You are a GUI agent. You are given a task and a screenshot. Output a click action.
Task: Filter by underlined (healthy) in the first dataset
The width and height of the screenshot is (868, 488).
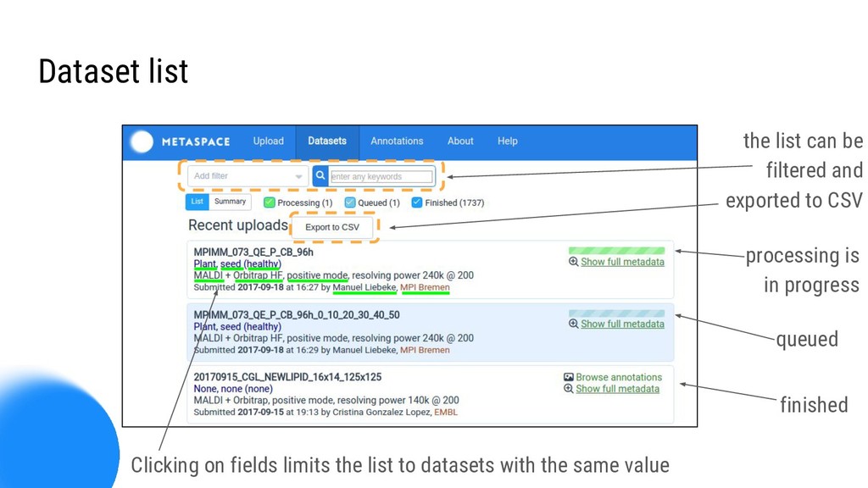click(263, 264)
